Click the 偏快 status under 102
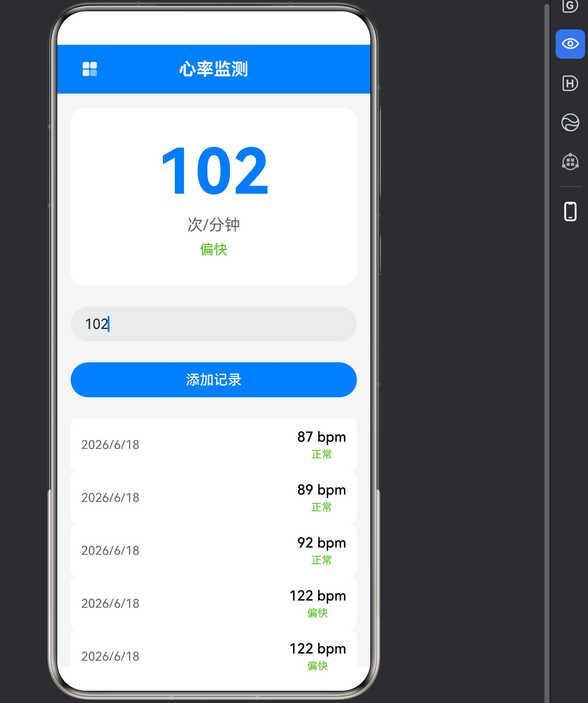This screenshot has width=588, height=703. click(214, 249)
